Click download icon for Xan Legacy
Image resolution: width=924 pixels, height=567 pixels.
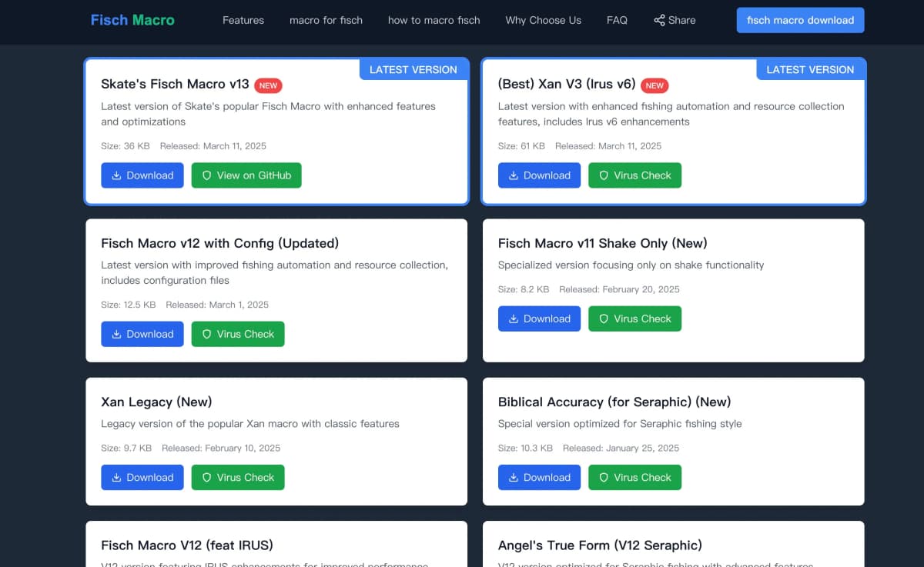click(117, 477)
